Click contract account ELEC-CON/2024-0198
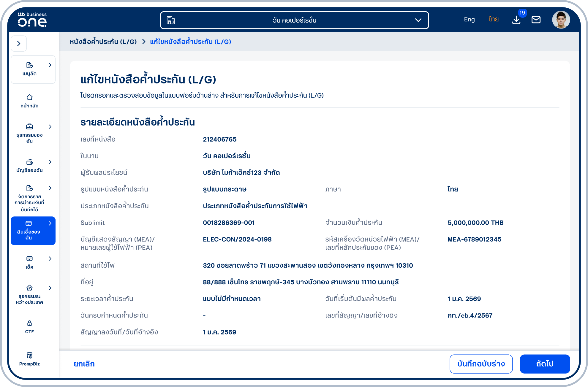This screenshot has height=387, width=588. (x=237, y=240)
